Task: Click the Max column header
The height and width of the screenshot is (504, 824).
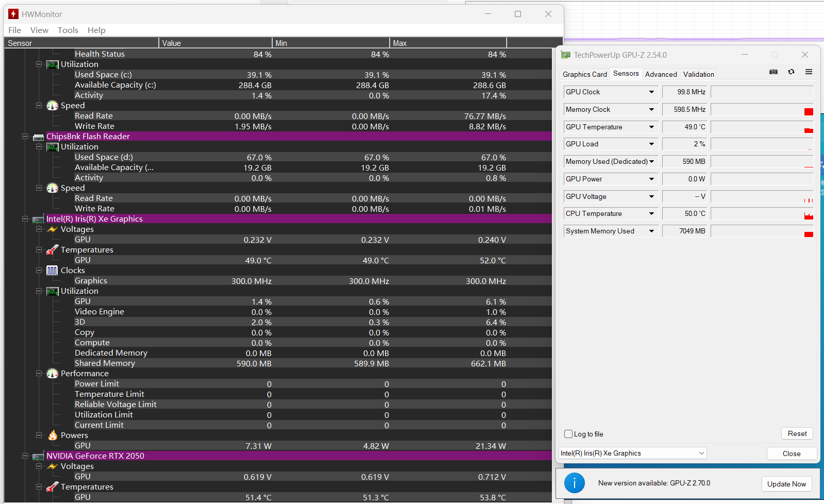Action: pyautogui.click(x=448, y=43)
